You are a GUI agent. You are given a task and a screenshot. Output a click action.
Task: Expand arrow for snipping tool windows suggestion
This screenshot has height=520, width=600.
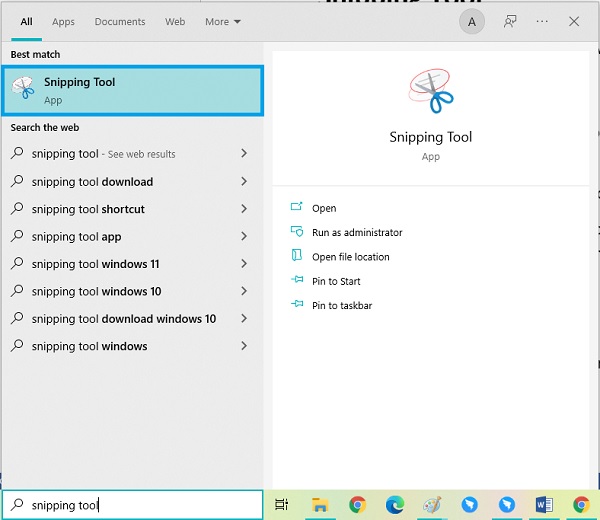(x=244, y=346)
